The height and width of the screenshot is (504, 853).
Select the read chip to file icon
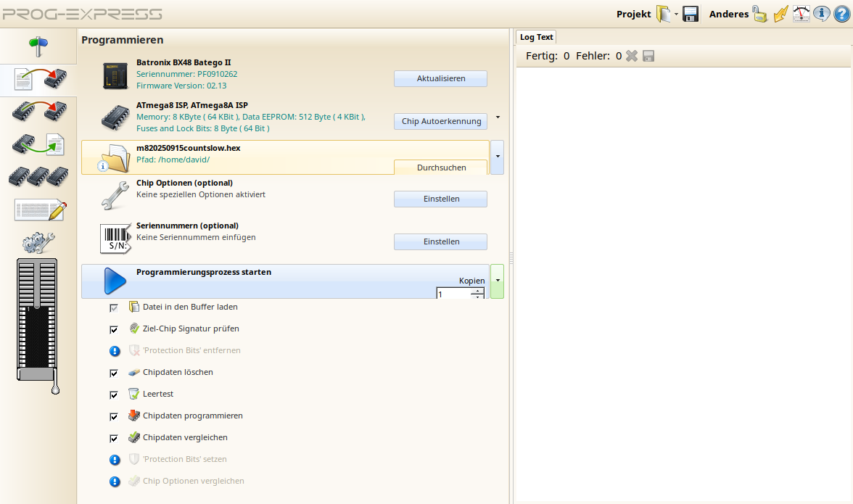pos(38,144)
